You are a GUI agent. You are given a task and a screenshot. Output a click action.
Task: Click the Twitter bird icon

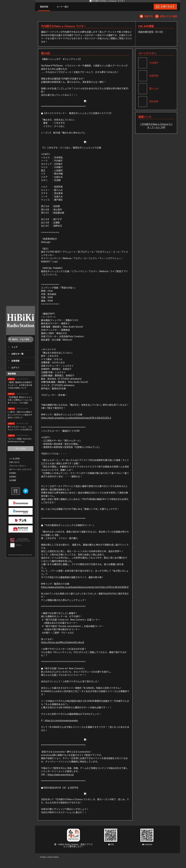26,491
